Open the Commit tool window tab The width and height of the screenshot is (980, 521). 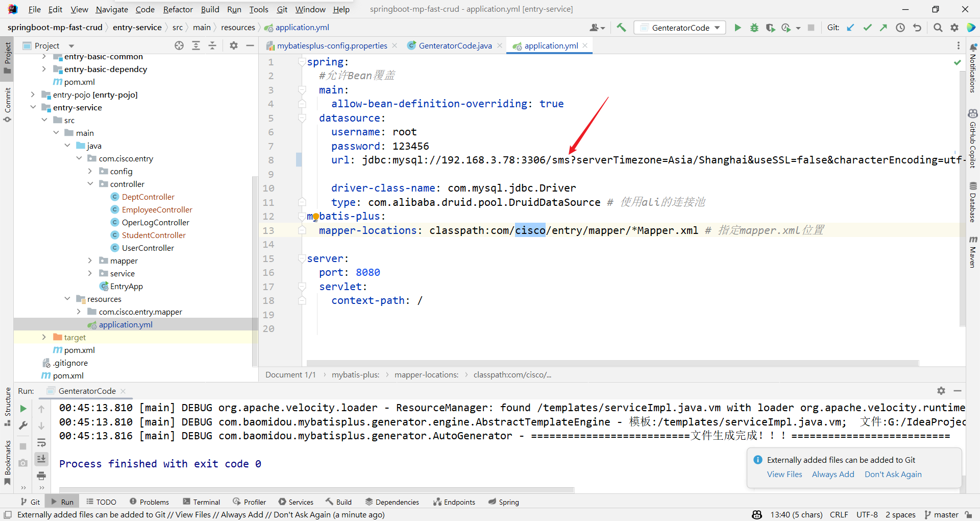[7, 105]
